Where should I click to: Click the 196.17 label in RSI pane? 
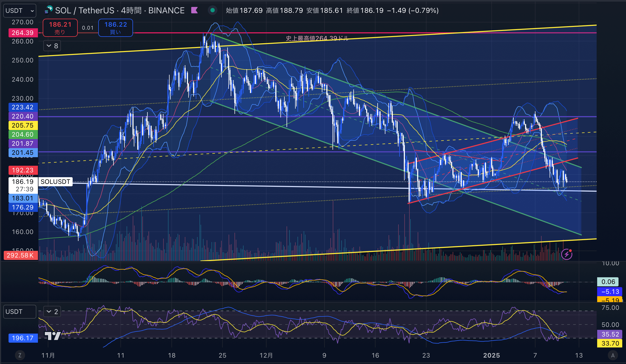tap(23, 338)
